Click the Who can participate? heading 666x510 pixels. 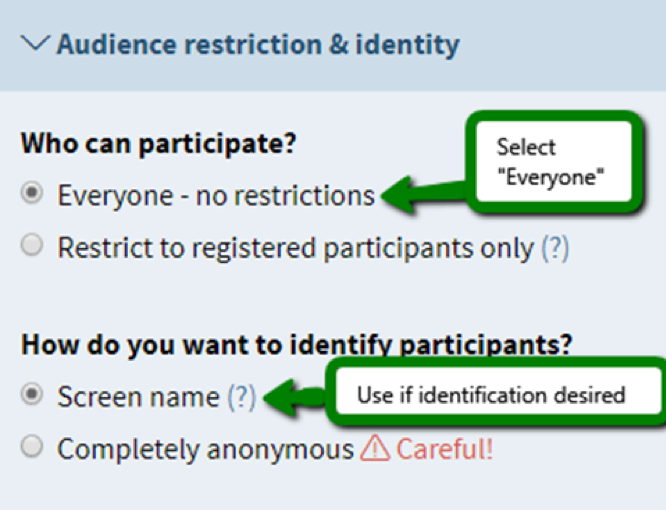point(158,143)
